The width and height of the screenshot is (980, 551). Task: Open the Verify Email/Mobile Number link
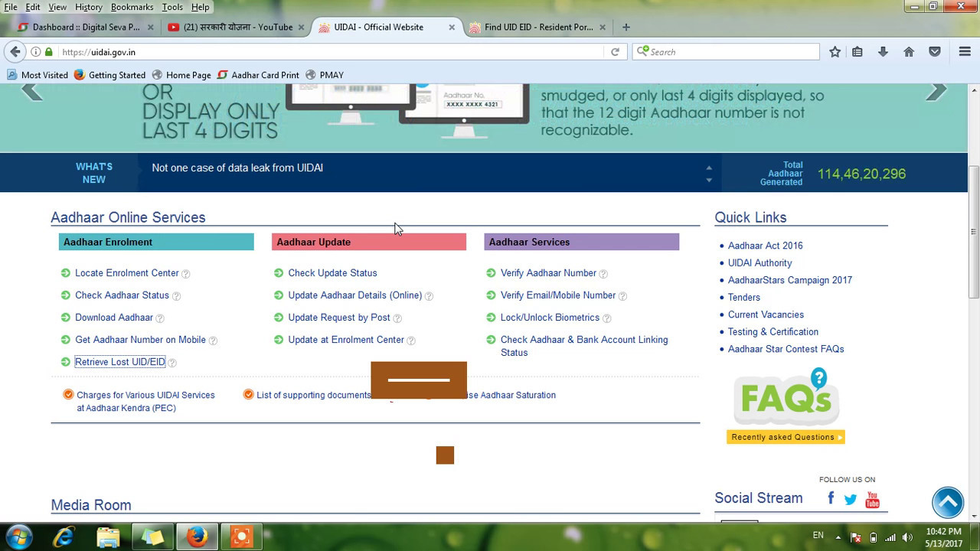558,295
